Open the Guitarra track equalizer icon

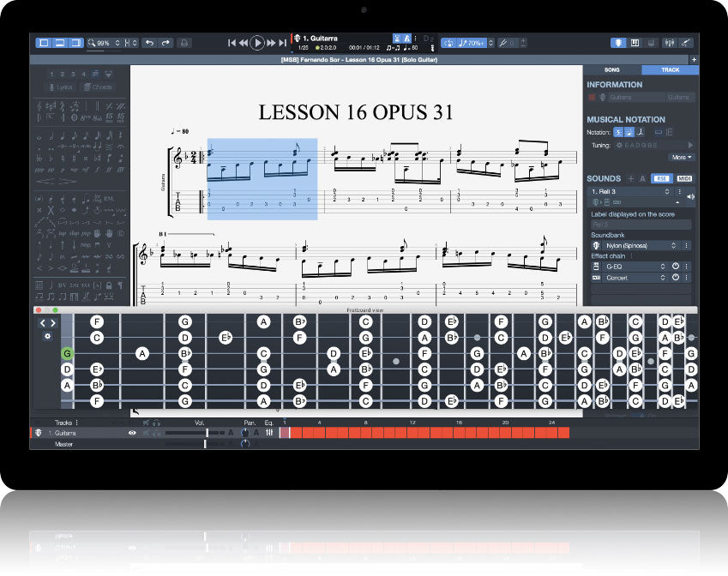pos(269,433)
